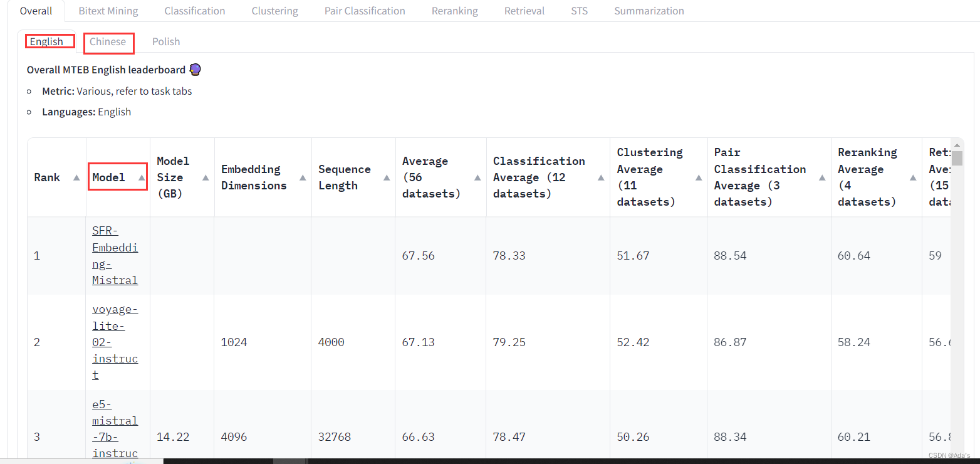This screenshot has height=464, width=980.
Task: Click the 60.64 reranking cell
Action: [x=853, y=256]
